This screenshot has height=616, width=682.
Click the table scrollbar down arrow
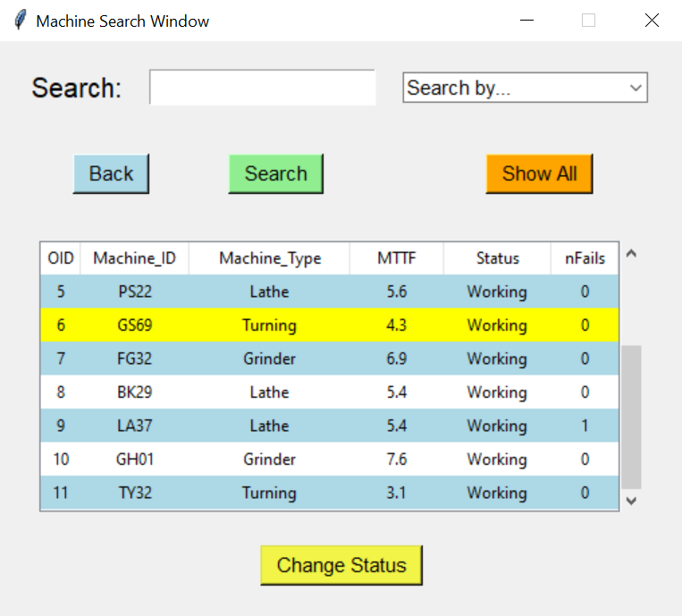631,501
